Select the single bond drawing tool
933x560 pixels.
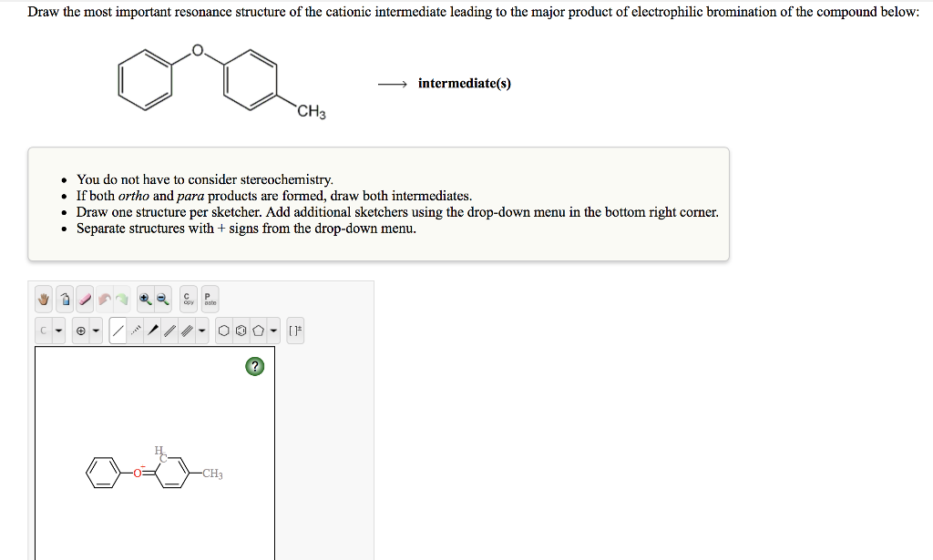point(118,330)
